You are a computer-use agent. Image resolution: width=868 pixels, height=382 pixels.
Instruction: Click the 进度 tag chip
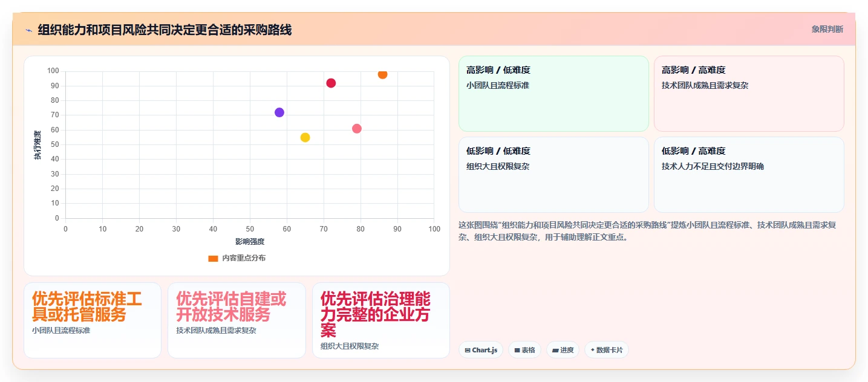(x=563, y=350)
